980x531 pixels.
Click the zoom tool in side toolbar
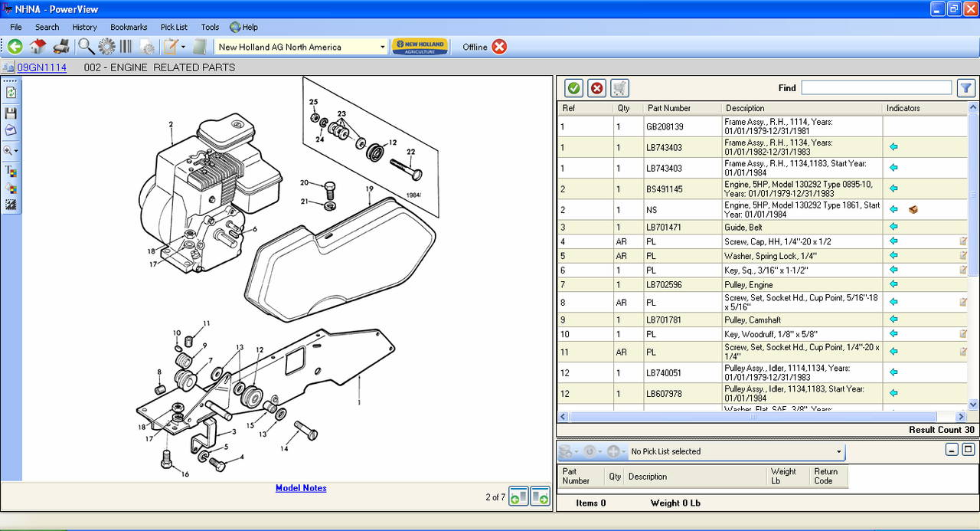point(8,151)
